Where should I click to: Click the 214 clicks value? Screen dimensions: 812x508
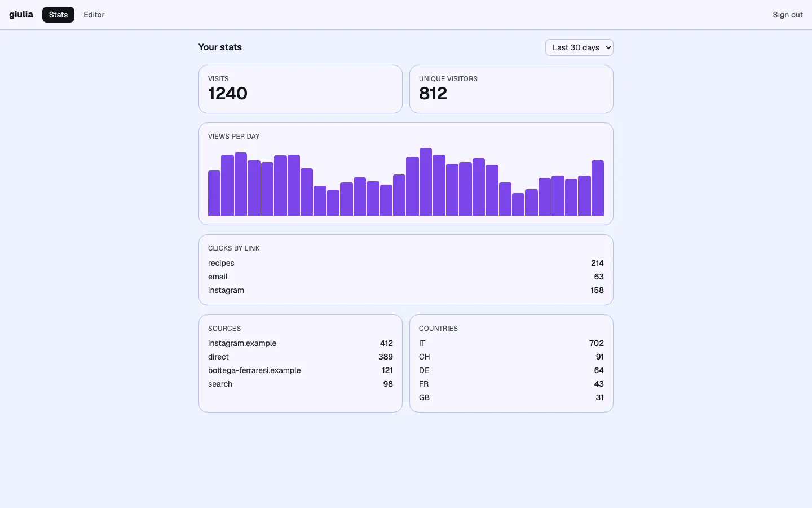click(597, 263)
